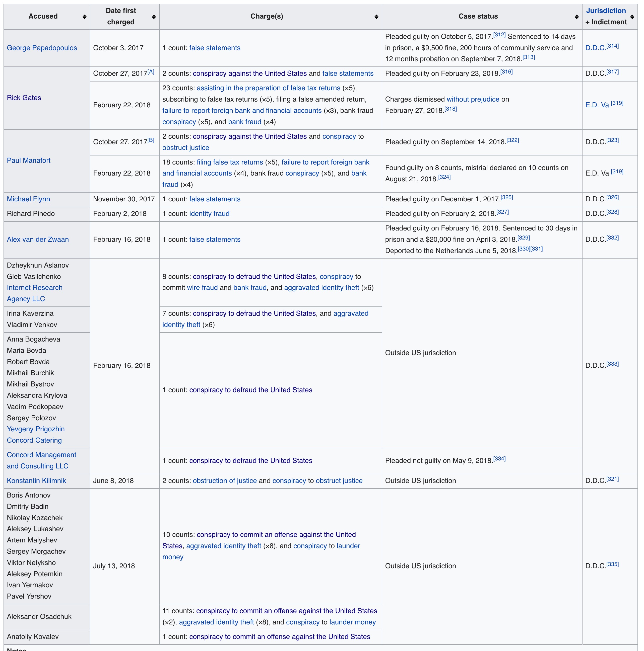Open George Papadopoulos article link
Screen dimensions: 644x651
pyautogui.click(x=42, y=48)
